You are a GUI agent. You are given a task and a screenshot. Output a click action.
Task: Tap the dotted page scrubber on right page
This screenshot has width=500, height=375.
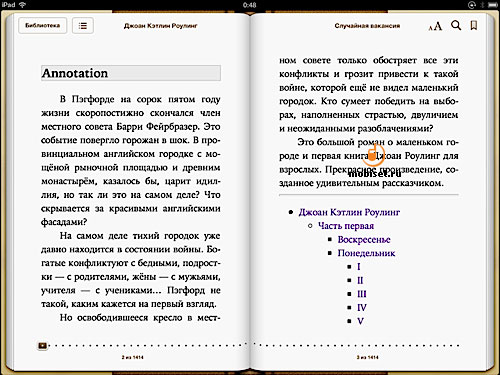(x=356, y=345)
